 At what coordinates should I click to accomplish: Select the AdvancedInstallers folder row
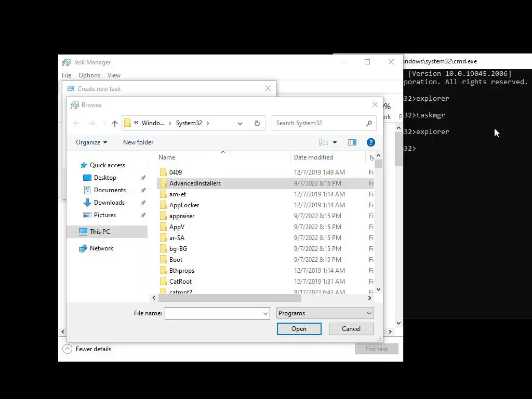coord(265,183)
